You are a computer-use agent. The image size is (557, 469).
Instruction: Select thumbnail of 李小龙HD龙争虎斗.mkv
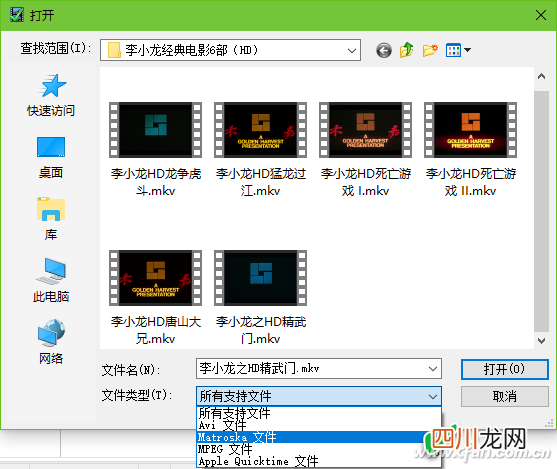(x=156, y=130)
